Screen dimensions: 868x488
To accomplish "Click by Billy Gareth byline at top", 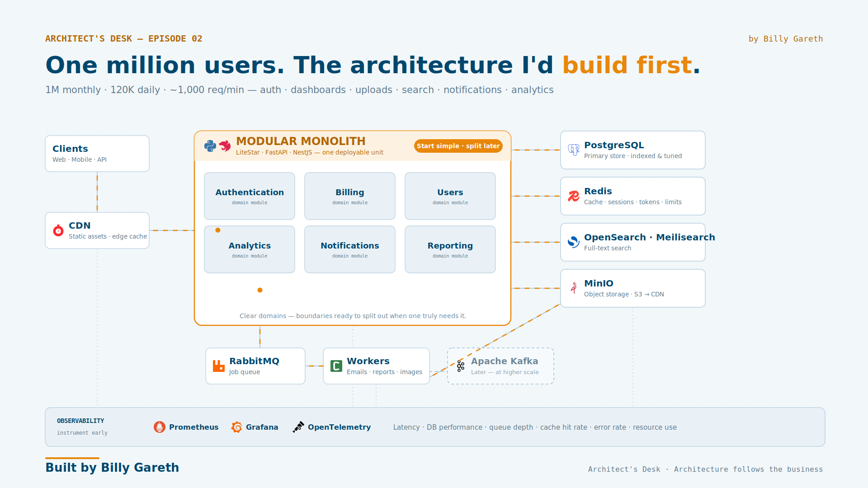I will click(x=786, y=39).
